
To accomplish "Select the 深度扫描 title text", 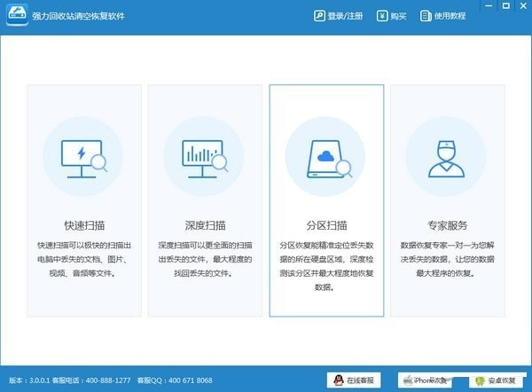I will point(206,225).
